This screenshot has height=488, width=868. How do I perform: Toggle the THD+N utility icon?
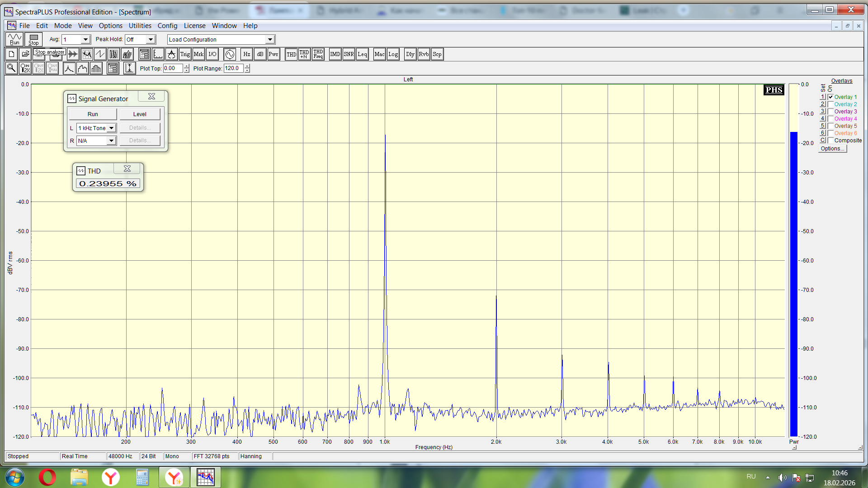[304, 54]
